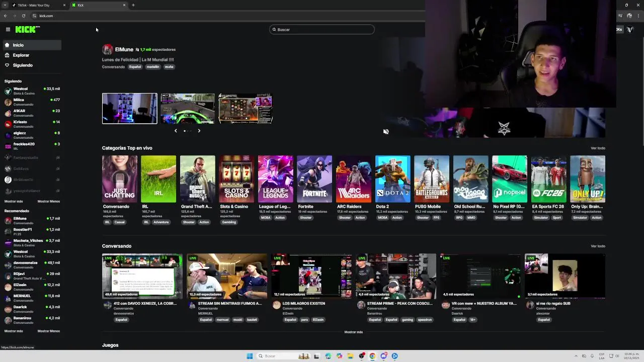The height and width of the screenshot is (362, 644).
Task: Open the hamburger sidebar menu
Action: (x=8, y=30)
